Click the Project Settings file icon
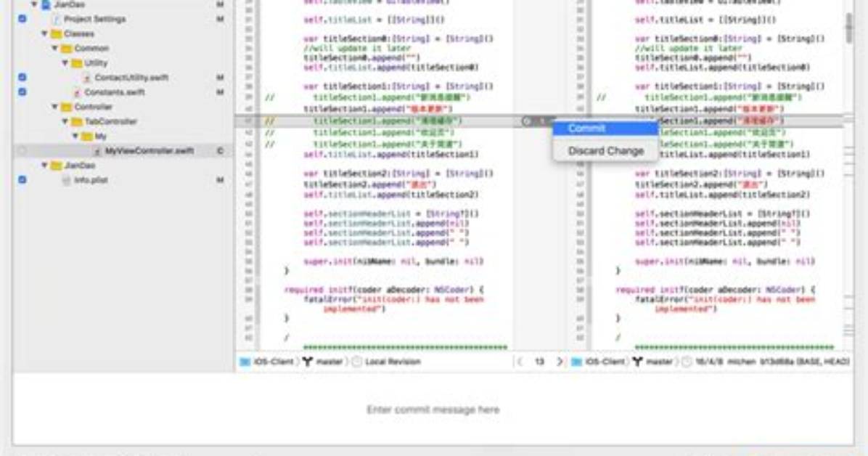 pyautogui.click(x=56, y=19)
